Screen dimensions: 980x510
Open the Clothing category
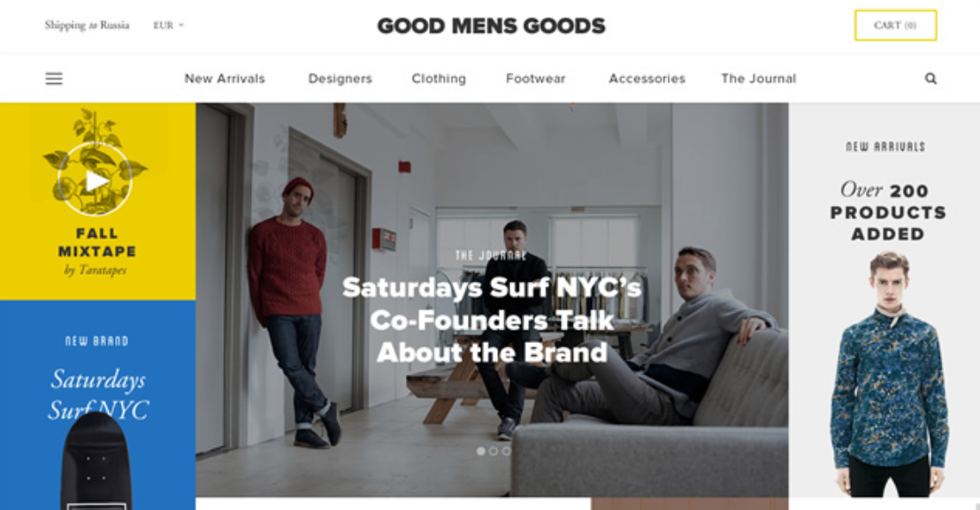pos(439,79)
